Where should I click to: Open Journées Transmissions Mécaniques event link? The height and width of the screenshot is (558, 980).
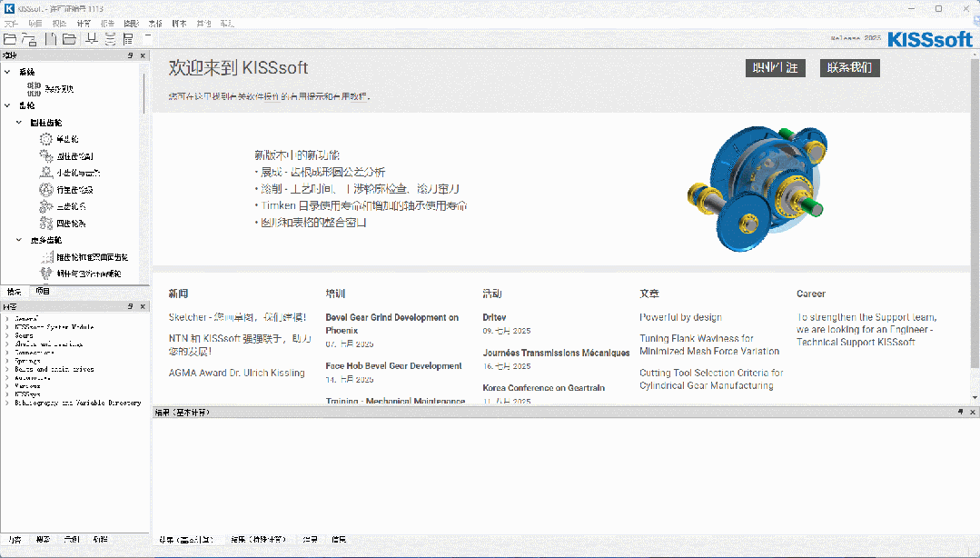click(x=556, y=353)
